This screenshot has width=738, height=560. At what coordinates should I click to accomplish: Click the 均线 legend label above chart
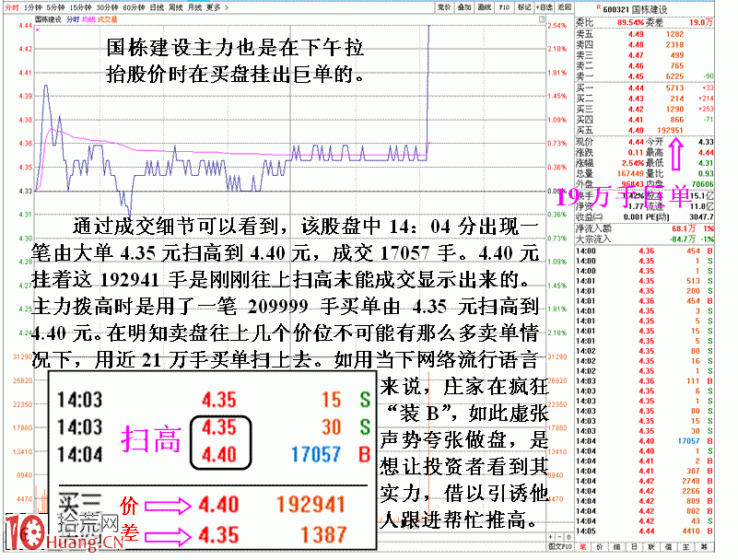(x=89, y=19)
